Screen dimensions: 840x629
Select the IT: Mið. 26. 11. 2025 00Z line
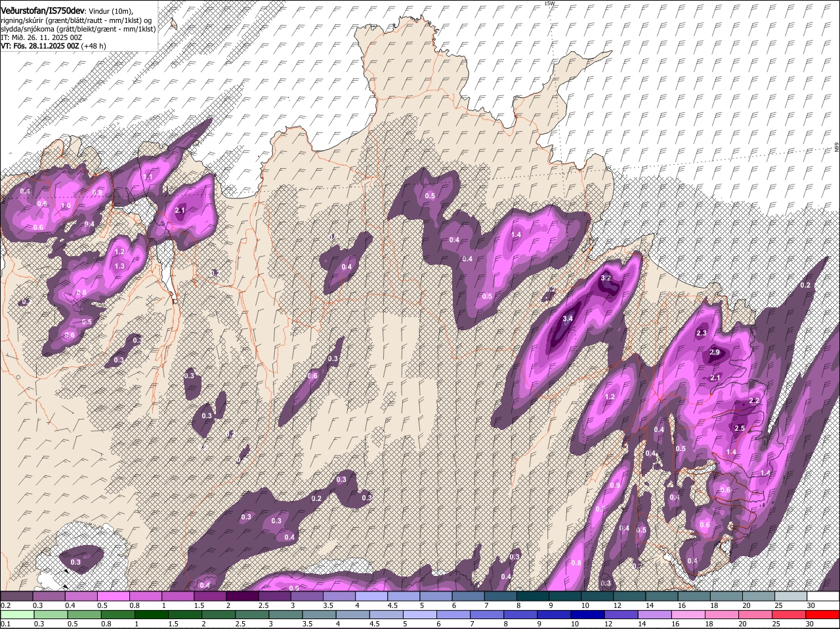click(x=41, y=37)
